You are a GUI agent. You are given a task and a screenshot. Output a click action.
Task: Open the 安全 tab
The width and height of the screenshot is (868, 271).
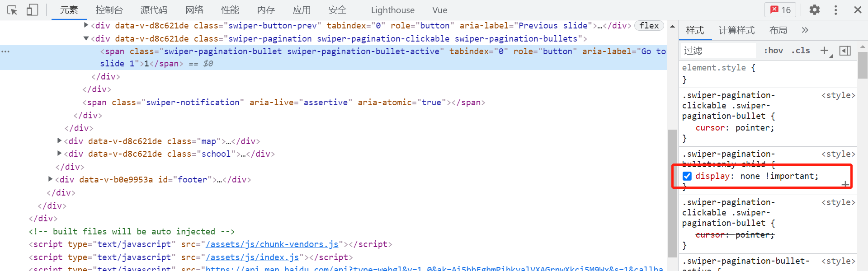click(337, 10)
